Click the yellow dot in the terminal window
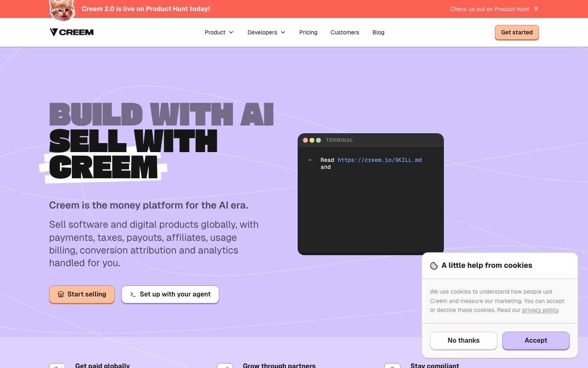 click(312, 140)
